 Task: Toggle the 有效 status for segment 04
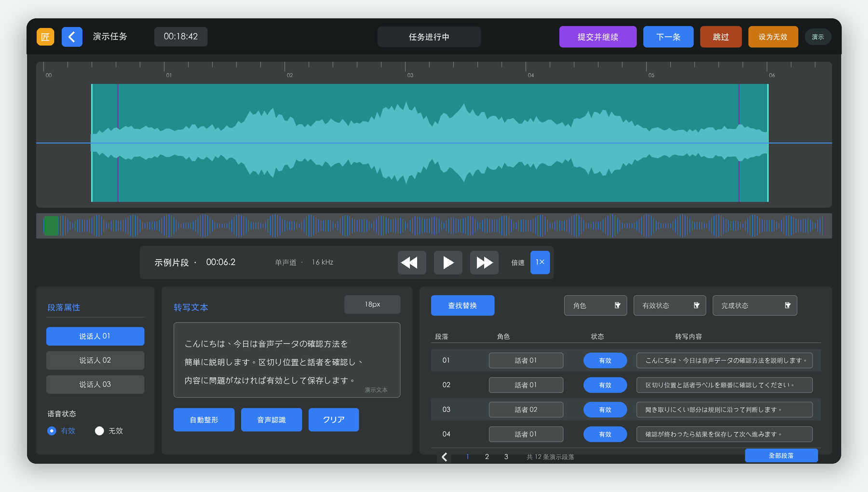(x=605, y=435)
